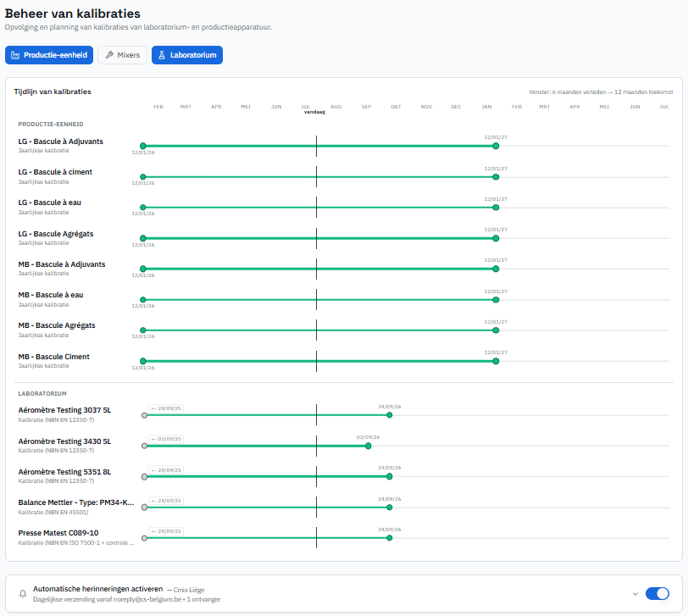
Task: Click the bell icon for automatic reminders
Action: click(23, 594)
